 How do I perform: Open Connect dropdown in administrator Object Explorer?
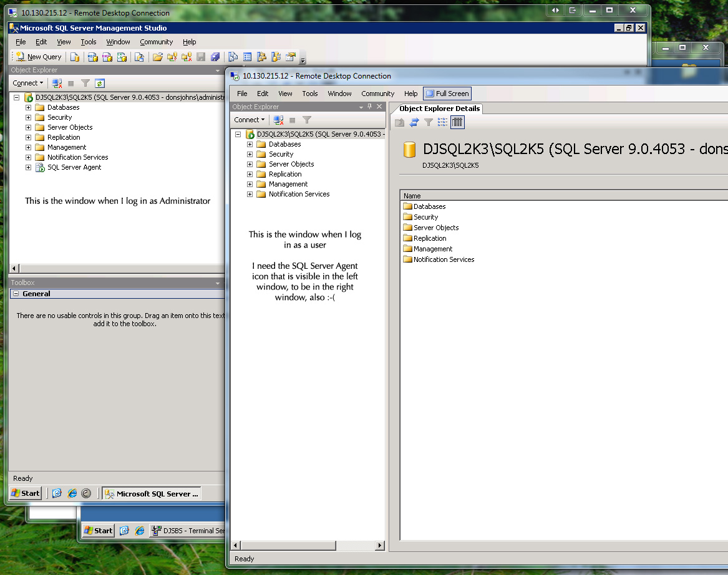click(28, 83)
